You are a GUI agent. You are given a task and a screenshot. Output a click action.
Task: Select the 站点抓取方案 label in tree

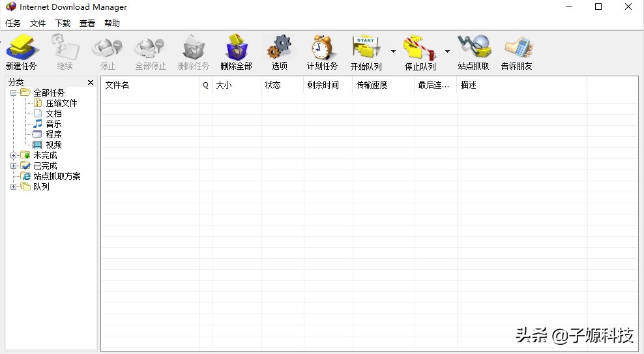(57, 176)
